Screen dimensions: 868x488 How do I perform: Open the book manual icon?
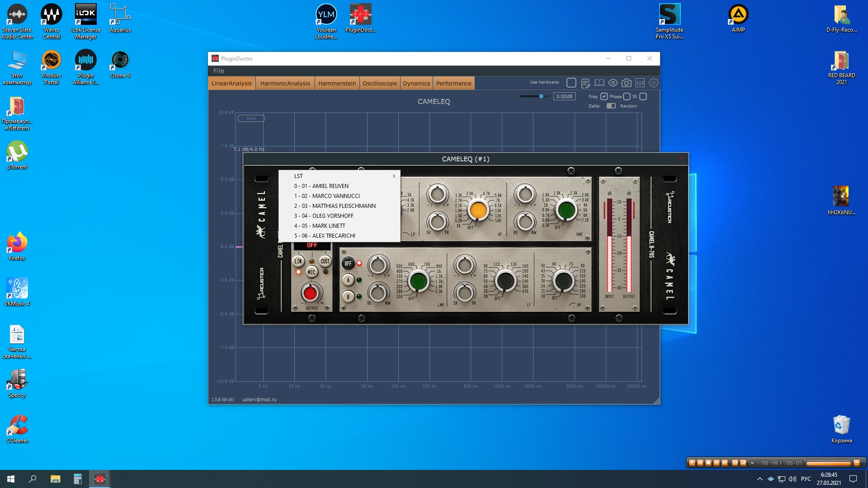(599, 83)
